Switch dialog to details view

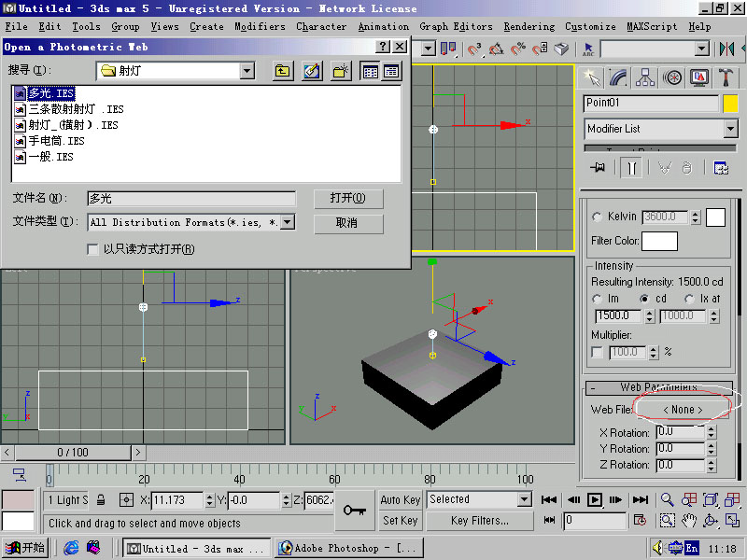pos(391,72)
